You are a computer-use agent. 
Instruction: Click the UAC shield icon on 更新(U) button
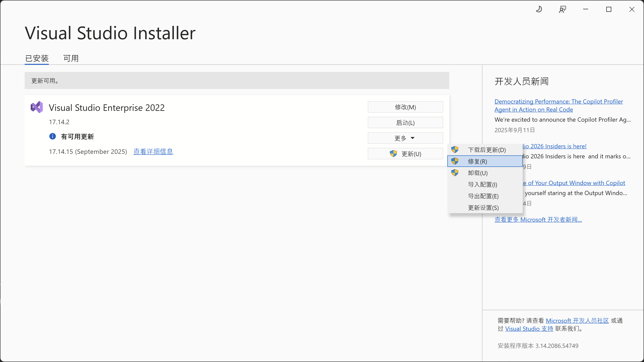click(393, 154)
